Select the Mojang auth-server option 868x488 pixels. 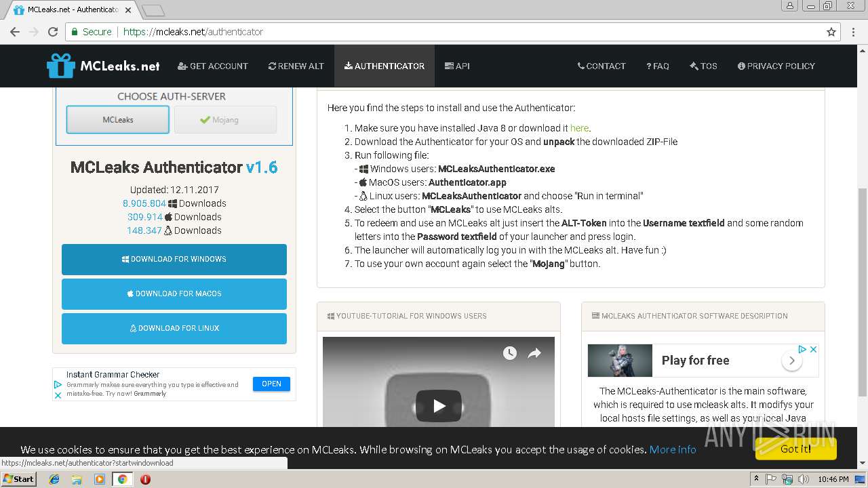click(x=225, y=120)
